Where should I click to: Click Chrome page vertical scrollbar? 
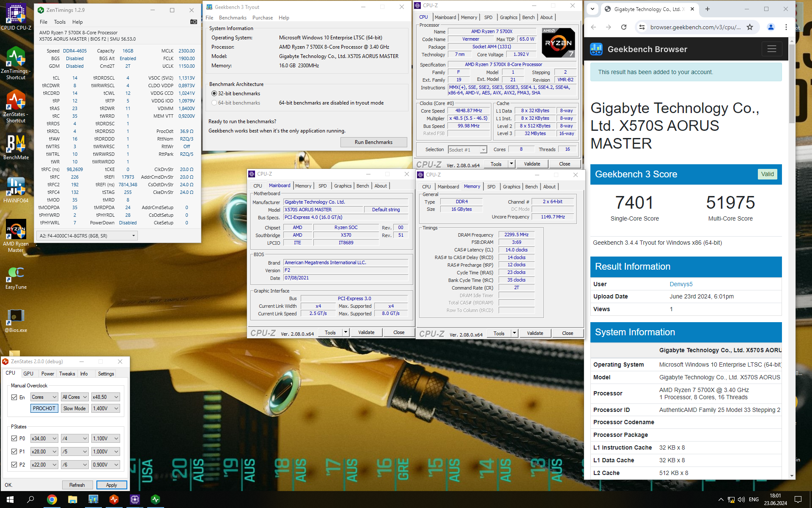pyautogui.click(x=791, y=84)
